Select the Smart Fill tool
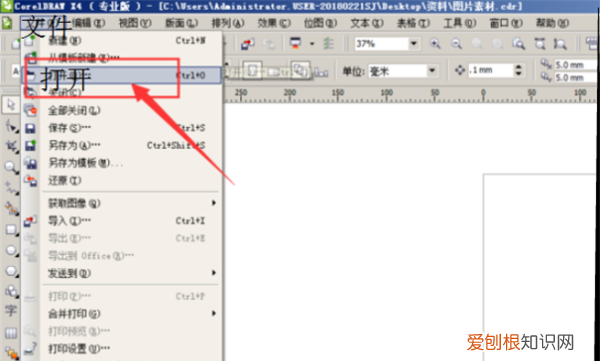 pos(11,209)
